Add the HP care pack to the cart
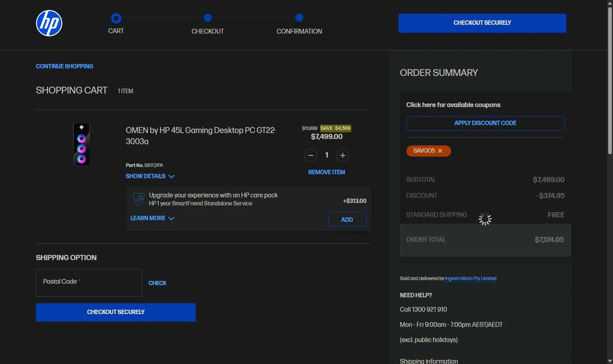This screenshot has height=364, width=613. (x=347, y=219)
